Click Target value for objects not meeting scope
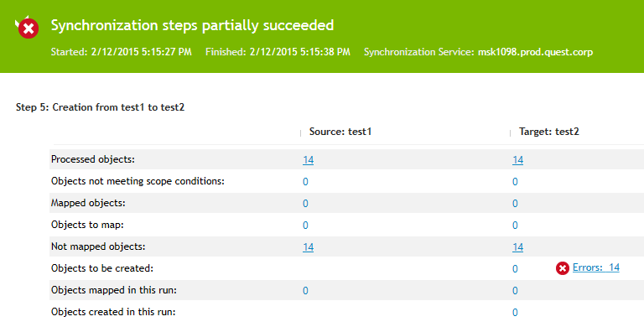 coord(515,182)
